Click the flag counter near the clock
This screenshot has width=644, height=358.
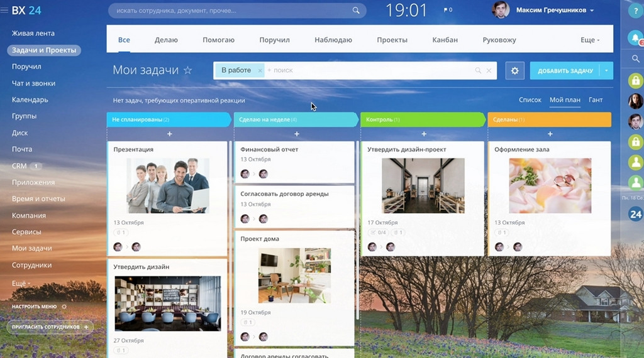pyautogui.click(x=448, y=10)
